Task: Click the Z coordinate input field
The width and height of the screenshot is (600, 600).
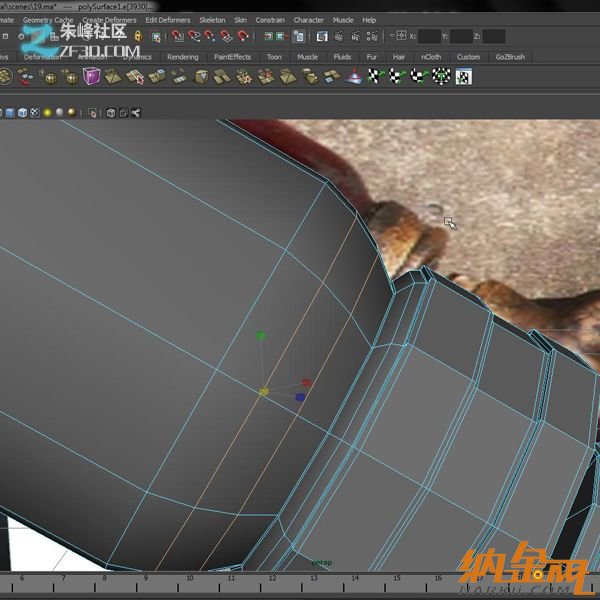Action: pos(492,37)
